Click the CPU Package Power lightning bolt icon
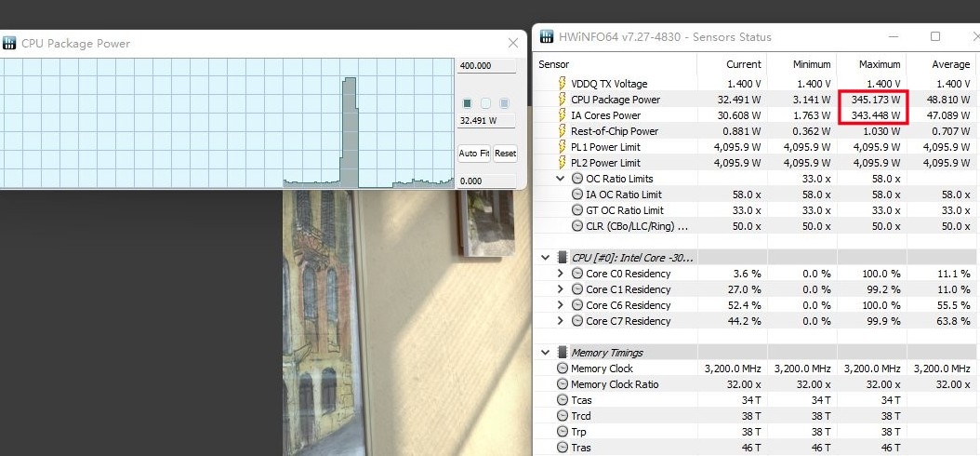Image resolution: width=980 pixels, height=456 pixels. (x=561, y=100)
